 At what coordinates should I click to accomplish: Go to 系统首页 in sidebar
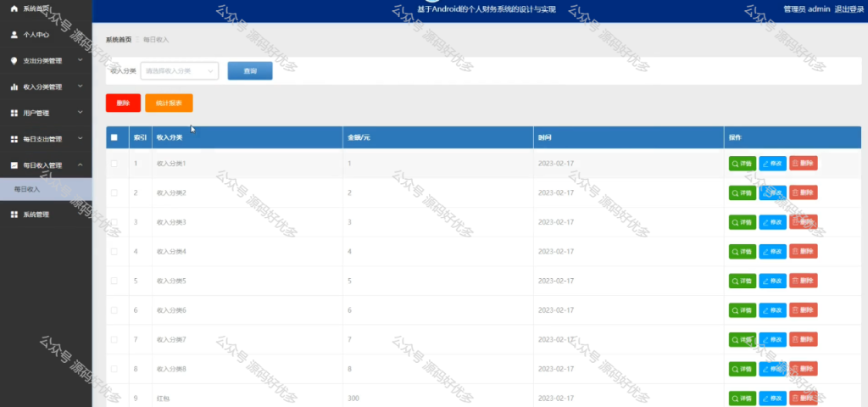click(x=36, y=8)
